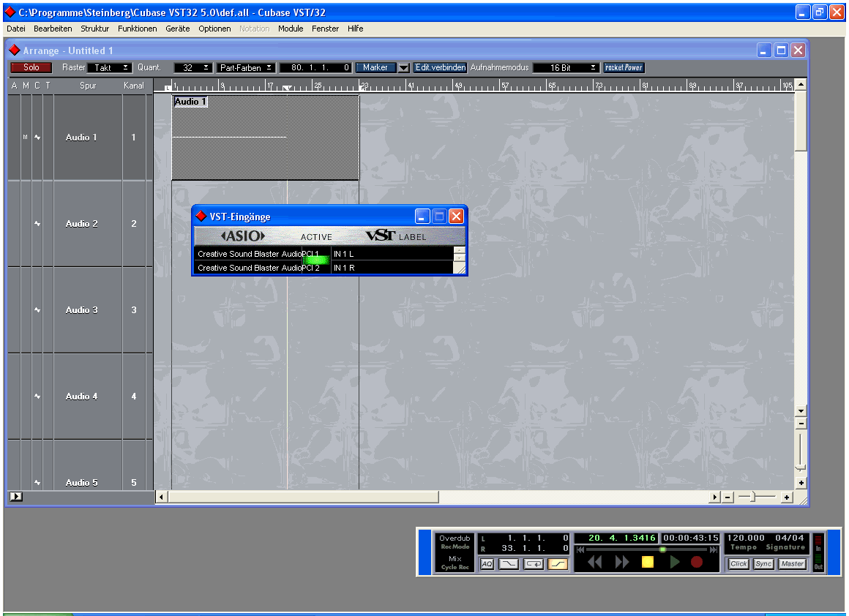
Task: Toggle the highlighted Punch Out button
Action: [x=558, y=564]
